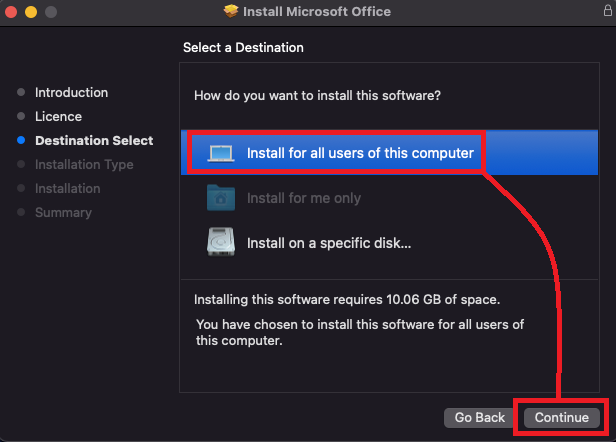Viewport: 616px width, 442px height.
Task: Click the Install Microsoft Office window title
Action: (317, 12)
